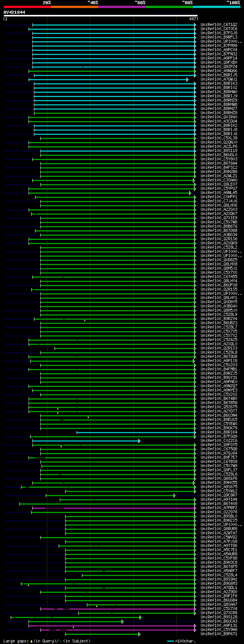Select hit label UniRef100_A9PCV4

[x=219, y=50]
